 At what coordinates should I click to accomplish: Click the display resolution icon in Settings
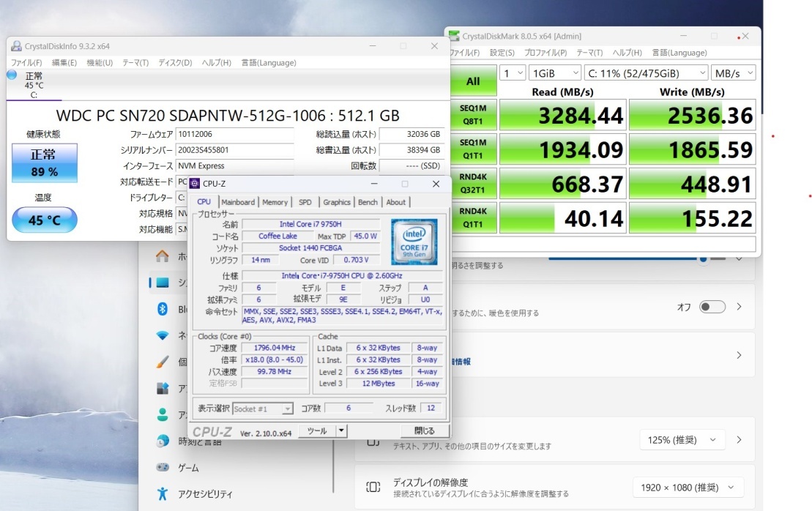[x=373, y=487]
